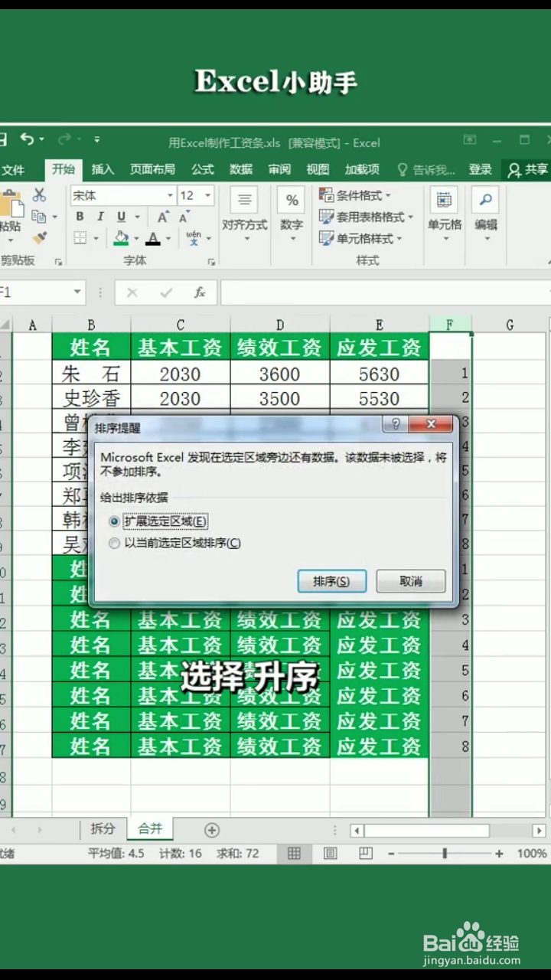551x980 pixels.
Task: Open the 对齐方式 alignment group icon
Action: 244,201
